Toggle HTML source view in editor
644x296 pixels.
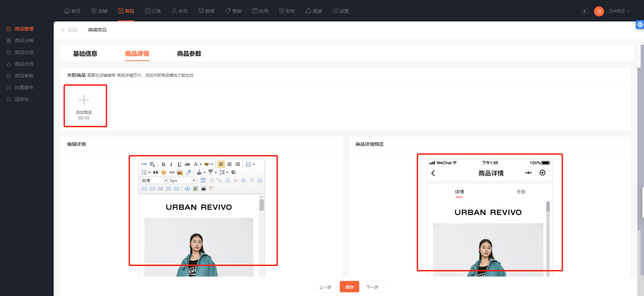point(144,164)
